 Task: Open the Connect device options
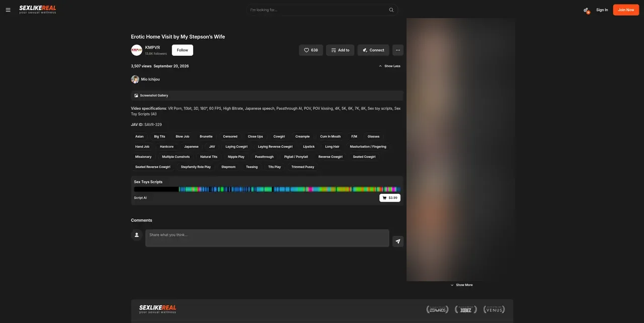pos(373,50)
